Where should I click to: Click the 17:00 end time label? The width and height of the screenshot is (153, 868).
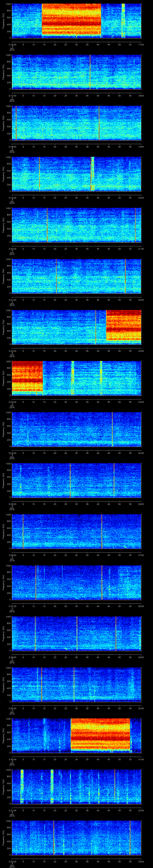point(141,44)
